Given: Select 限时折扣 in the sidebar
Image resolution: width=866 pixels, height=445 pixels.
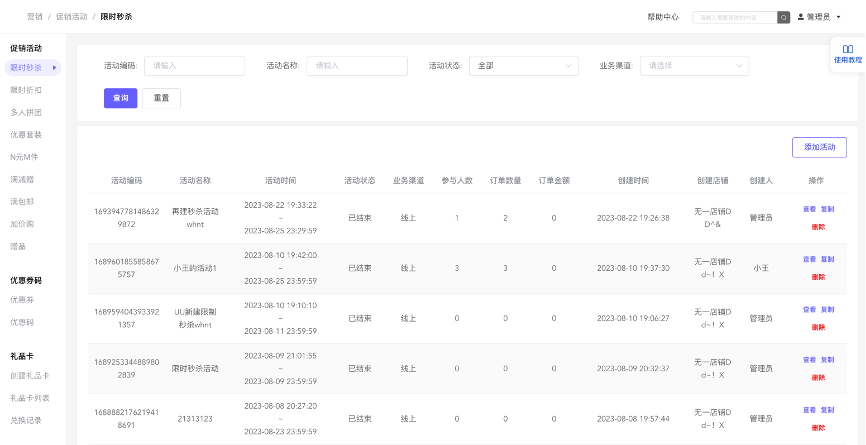Looking at the screenshot, I should [27, 90].
